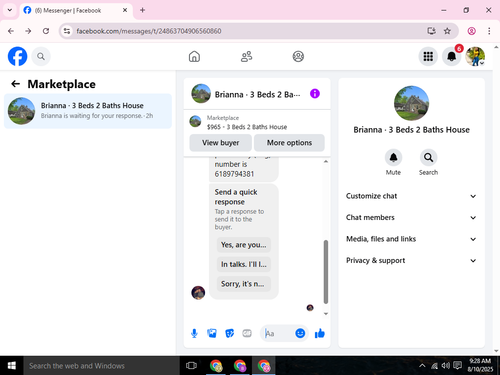The height and width of the screenshot is (375, 500).
Task: Click the More options button
Action: (289, 143)
